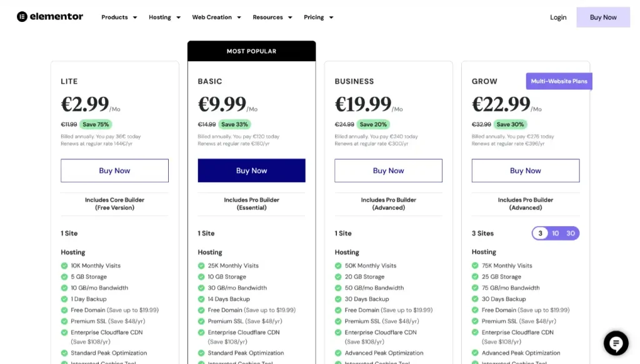
Task: Click Buy Now for the Lite plan
Action: [x=115, y=170]
